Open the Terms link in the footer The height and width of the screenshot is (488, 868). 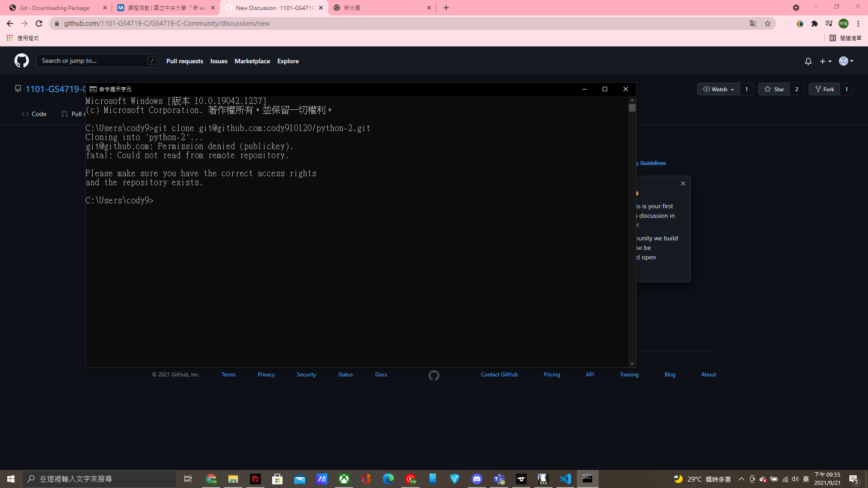(x=228, y=374)
